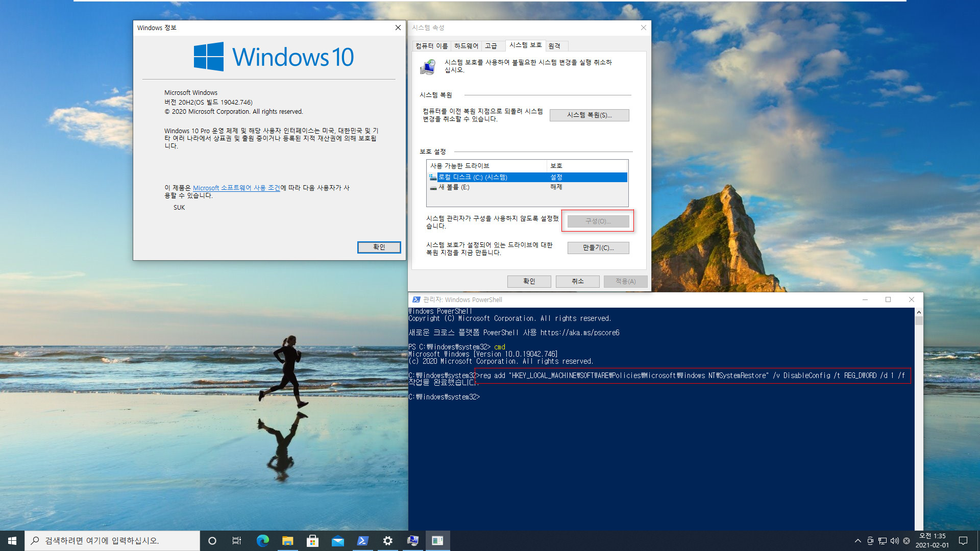
Task: Close the 시스템 속성 dialog
Action: pos(644,28)
